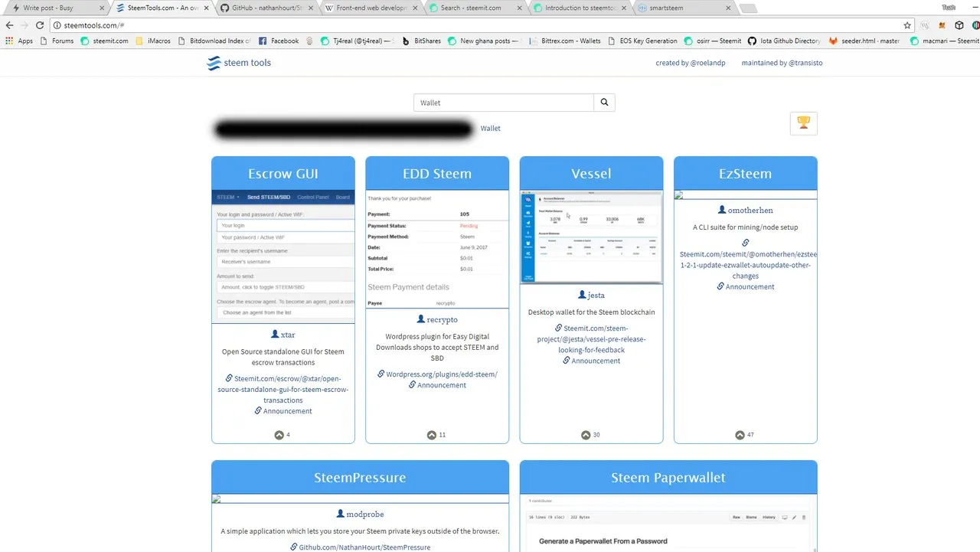Open created by @roelandp link
The height and width of the screenshot is (552, 980).
pos(691,63)
